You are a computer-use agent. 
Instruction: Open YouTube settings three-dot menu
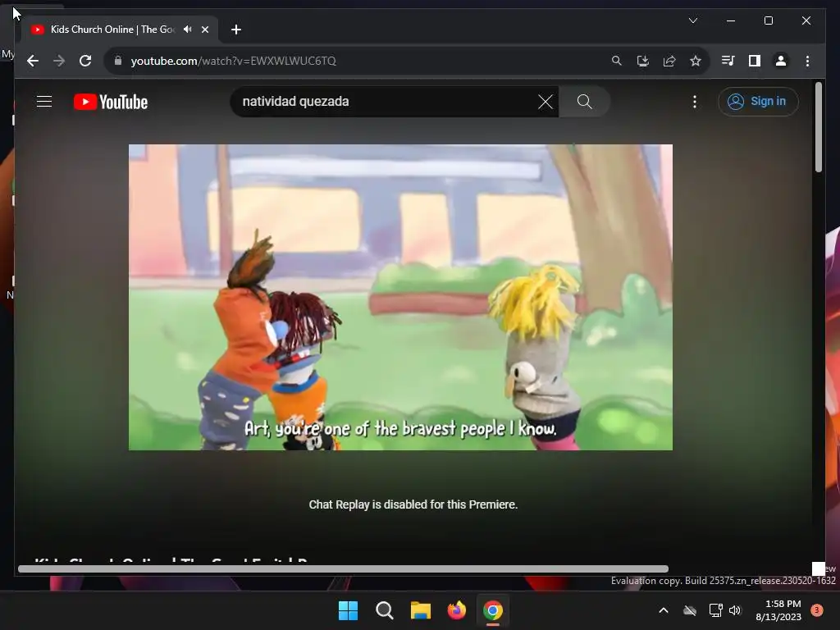pos(694,102)
